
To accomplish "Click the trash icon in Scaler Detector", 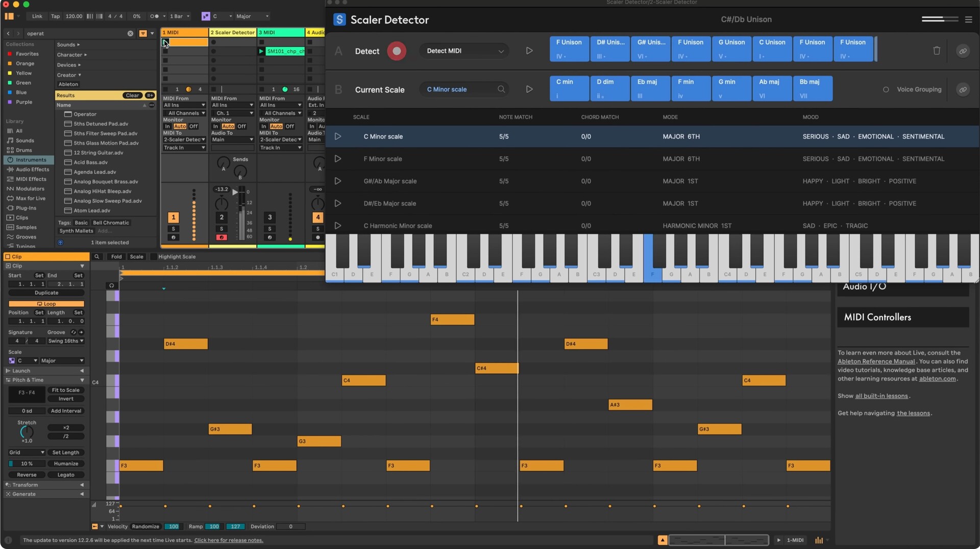I will (936, 51).
